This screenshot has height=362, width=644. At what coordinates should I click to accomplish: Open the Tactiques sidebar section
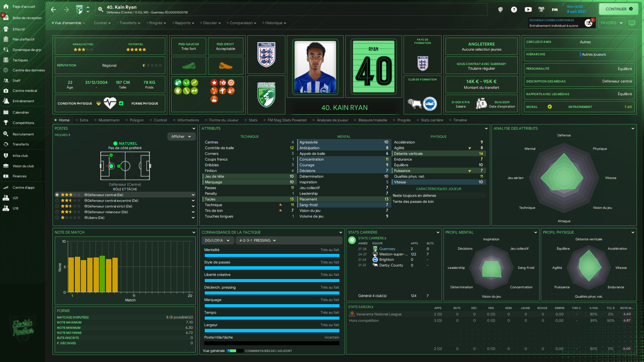point(20,60)
